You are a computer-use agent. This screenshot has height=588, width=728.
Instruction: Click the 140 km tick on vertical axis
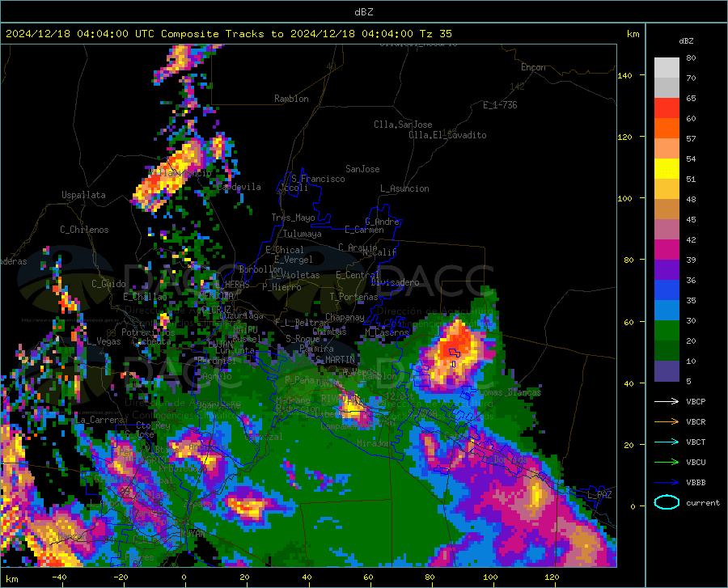point(625,75)
